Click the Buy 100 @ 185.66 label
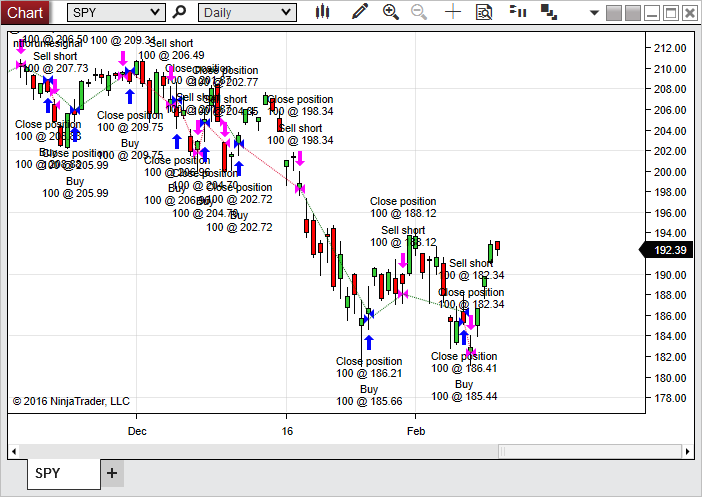702x497 pixels. (369, 395)
